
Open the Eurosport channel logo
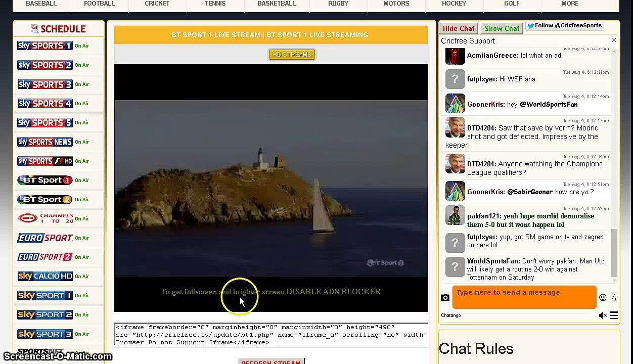pos(45,238)
